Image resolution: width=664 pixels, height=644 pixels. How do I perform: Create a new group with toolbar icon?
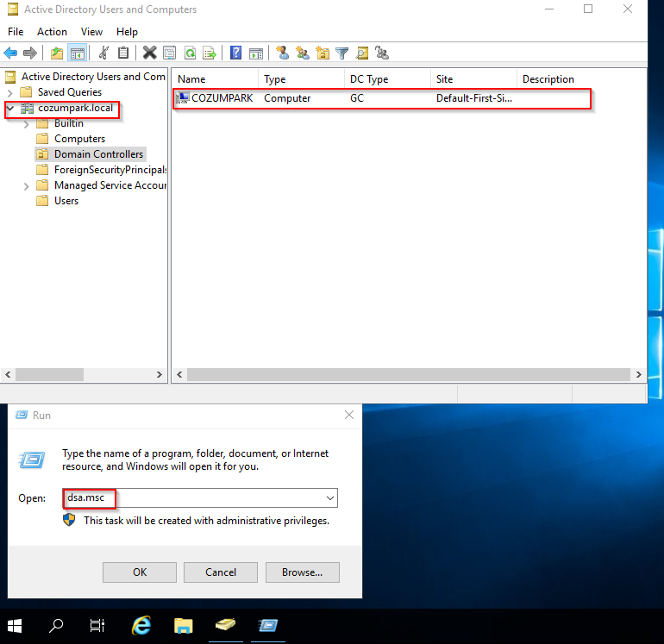tap(303, 53)
